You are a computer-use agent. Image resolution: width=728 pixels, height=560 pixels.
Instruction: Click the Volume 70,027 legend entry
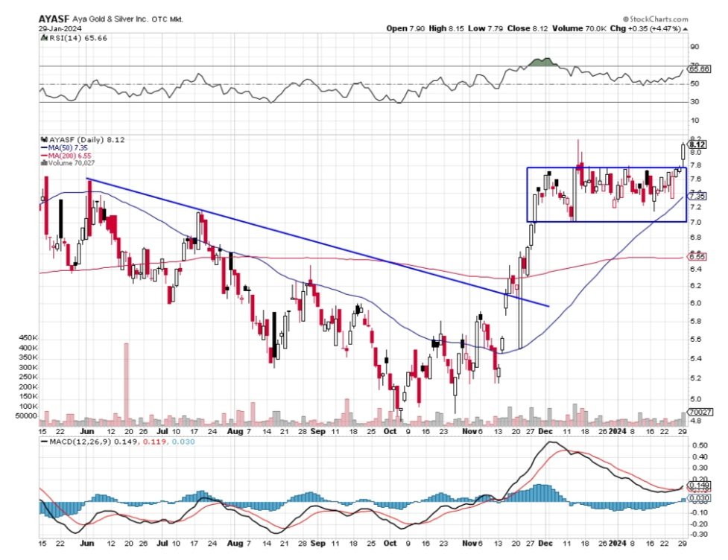coord(68,163)
